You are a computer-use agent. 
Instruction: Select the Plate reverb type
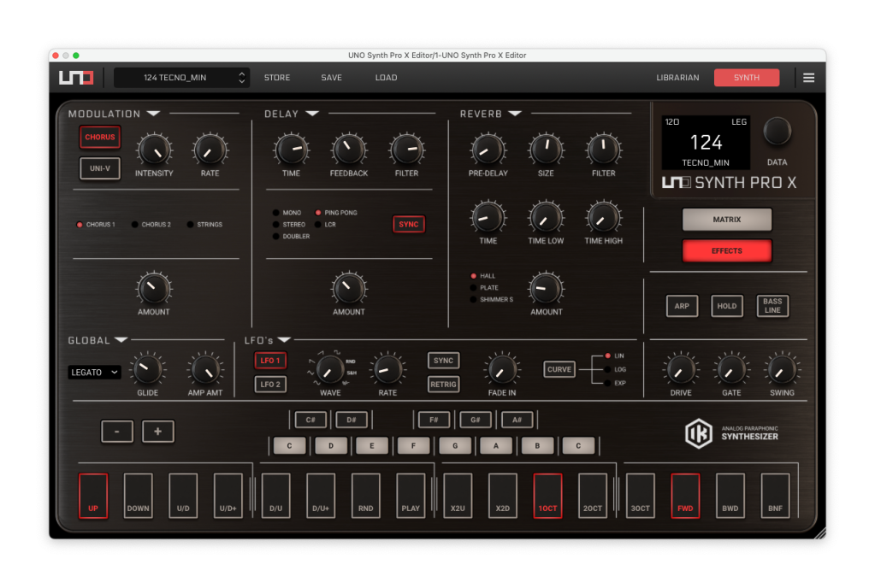coord(474,288)
